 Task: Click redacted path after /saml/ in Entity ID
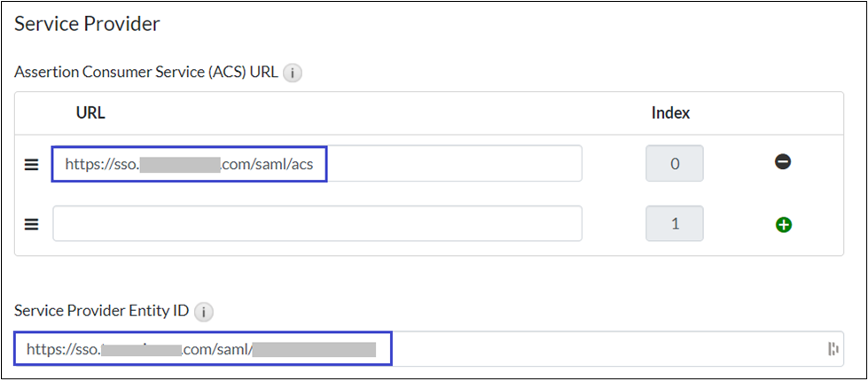pyautogui.click(x=314, y=350)
